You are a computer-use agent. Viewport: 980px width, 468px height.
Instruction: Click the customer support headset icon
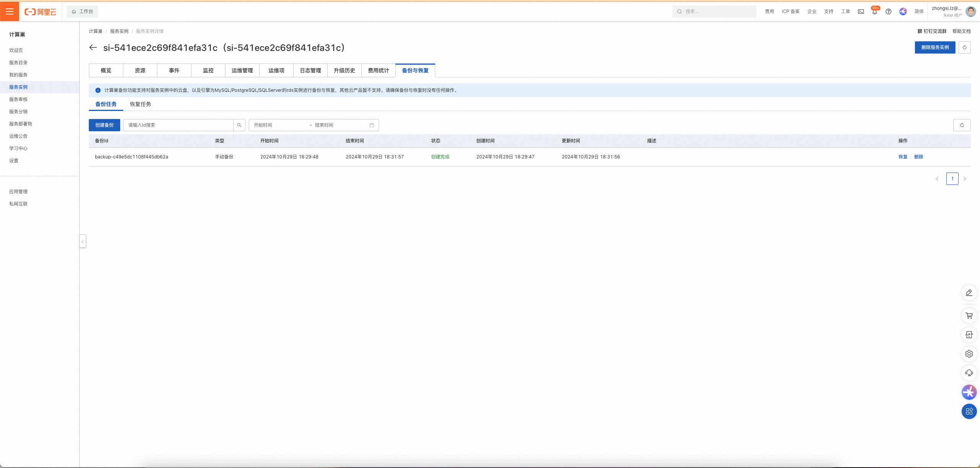click(x=969, y=373)
